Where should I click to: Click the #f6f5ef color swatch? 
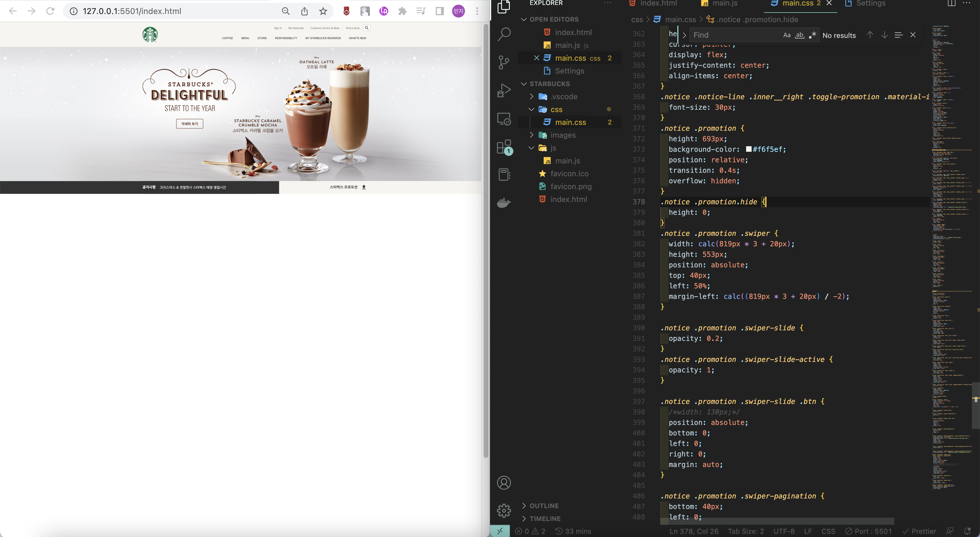(748, 149)
